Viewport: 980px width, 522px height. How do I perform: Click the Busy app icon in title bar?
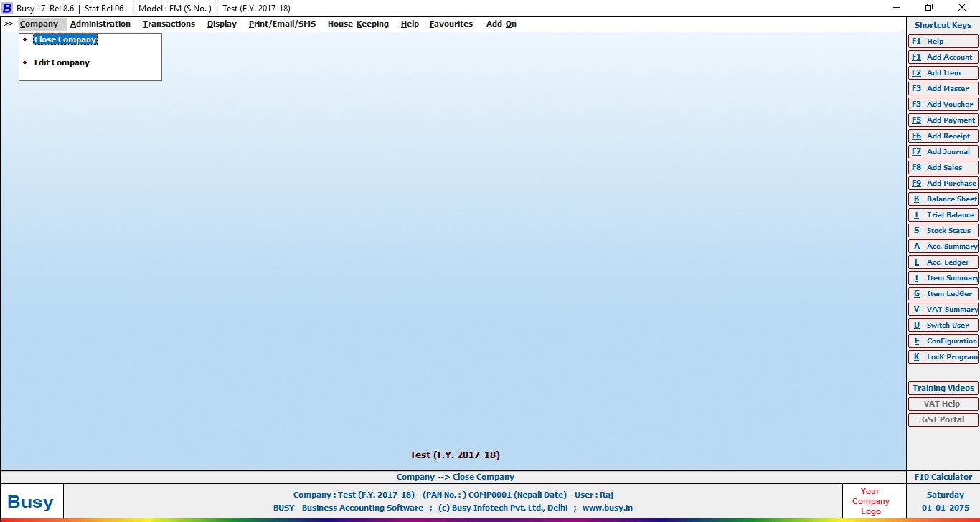[7, 8]
